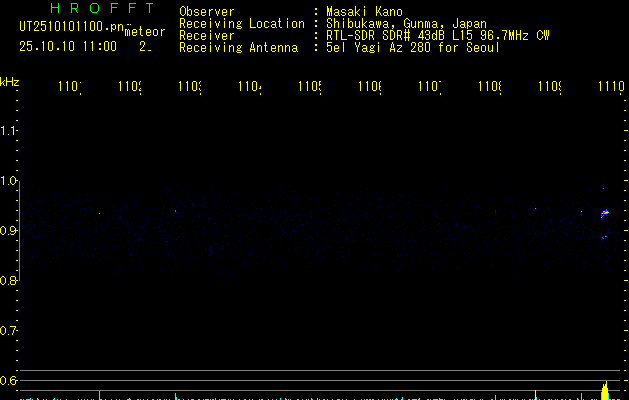Click the 0.6 kHz axis value

[8, 380]
